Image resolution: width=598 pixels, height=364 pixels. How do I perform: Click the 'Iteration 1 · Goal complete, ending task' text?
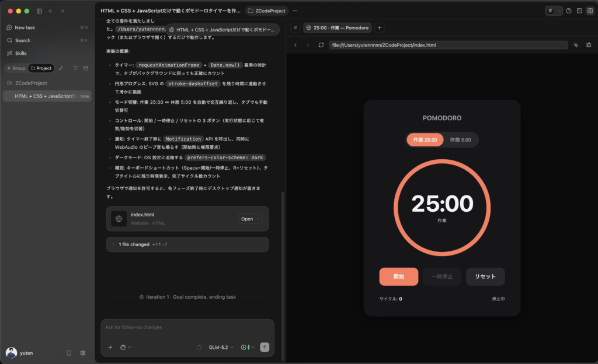point(191,297)
